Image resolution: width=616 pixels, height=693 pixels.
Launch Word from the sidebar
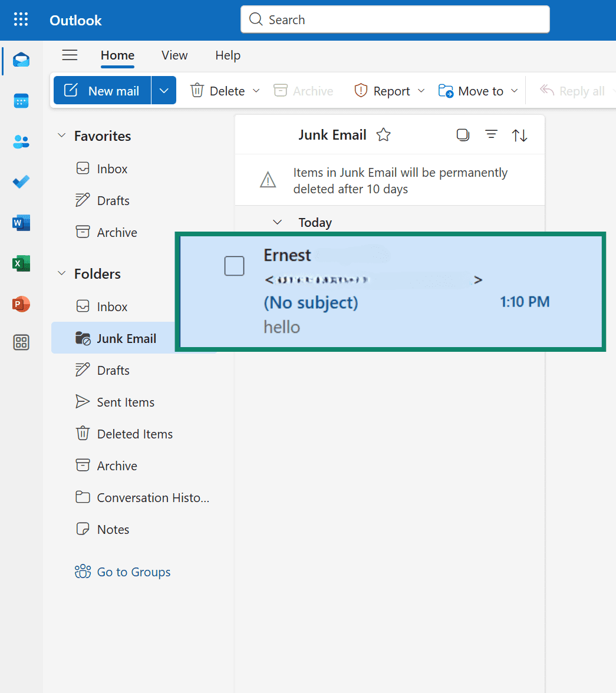21,223
